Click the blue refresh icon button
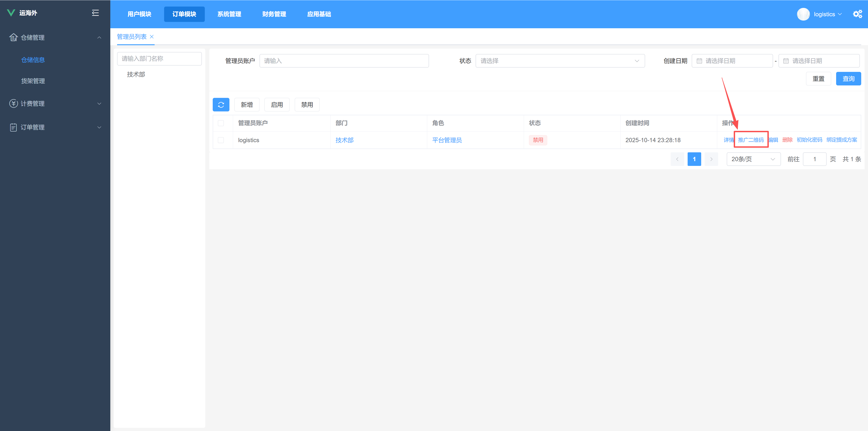The image size is (868, 431). 221,105
